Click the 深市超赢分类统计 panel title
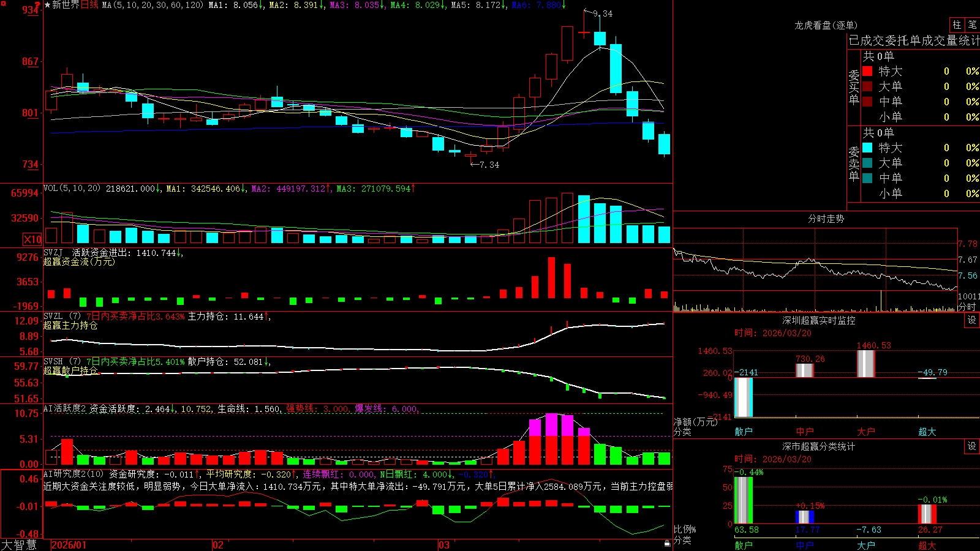 [x=818, y=446]
